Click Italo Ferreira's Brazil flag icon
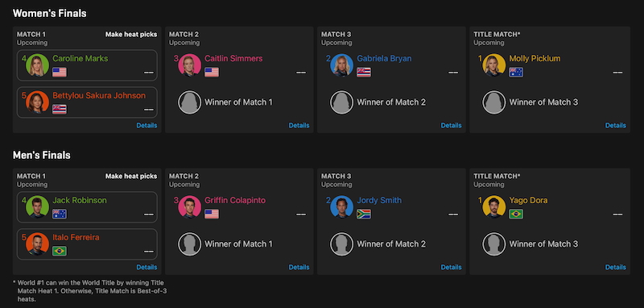Screen dimensions: 644x308 [60, 251]
